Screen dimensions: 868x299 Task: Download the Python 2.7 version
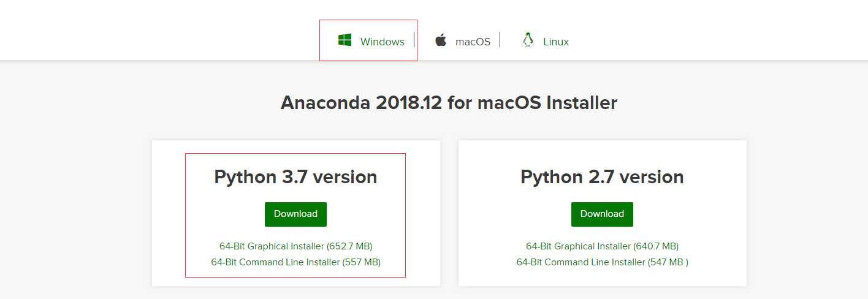(x=602, y=214)
